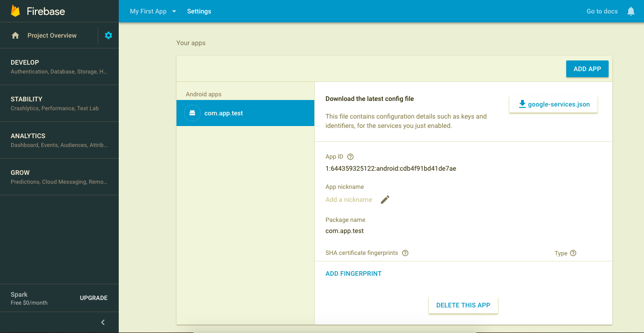Click UPGRADE plan button
Screen dimensions: 644x333
pos(94,298)
